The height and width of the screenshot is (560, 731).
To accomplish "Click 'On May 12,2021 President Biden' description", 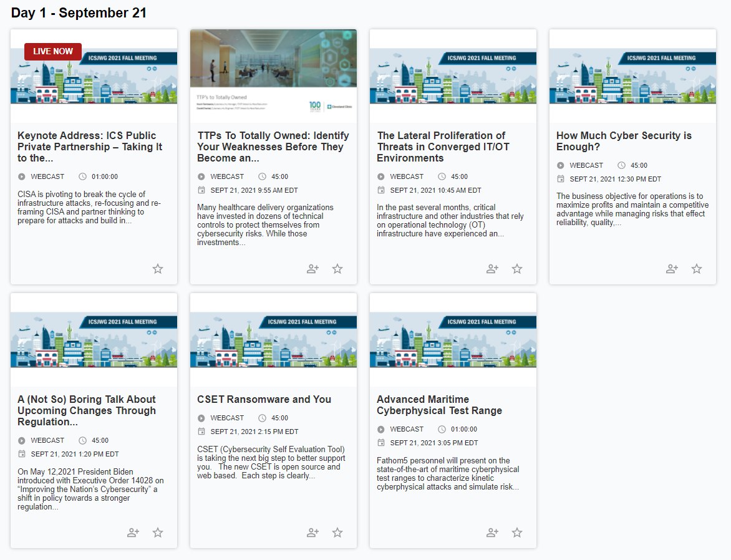I will point(90,489).
